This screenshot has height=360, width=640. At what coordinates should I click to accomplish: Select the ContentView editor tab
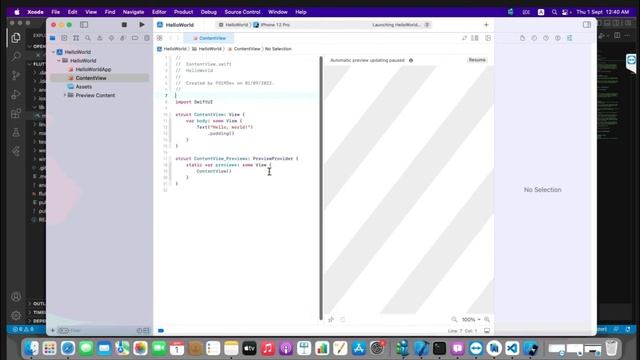(209, 38)
